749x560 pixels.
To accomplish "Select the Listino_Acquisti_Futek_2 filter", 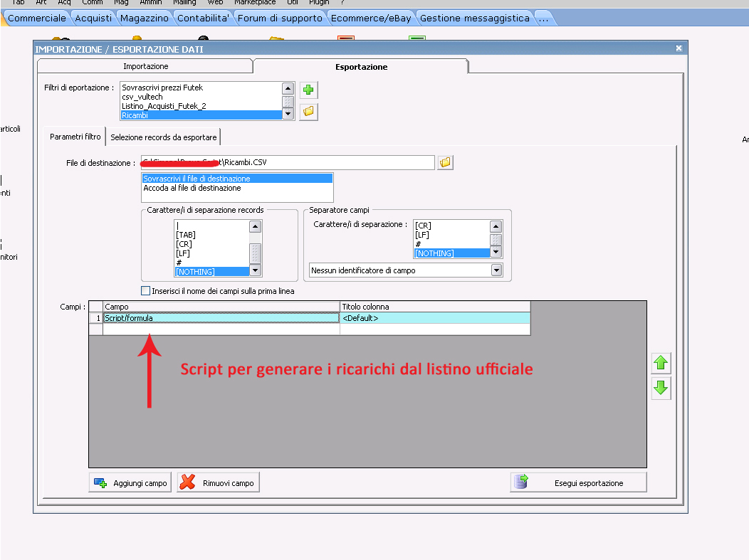I will click(201, 106).
